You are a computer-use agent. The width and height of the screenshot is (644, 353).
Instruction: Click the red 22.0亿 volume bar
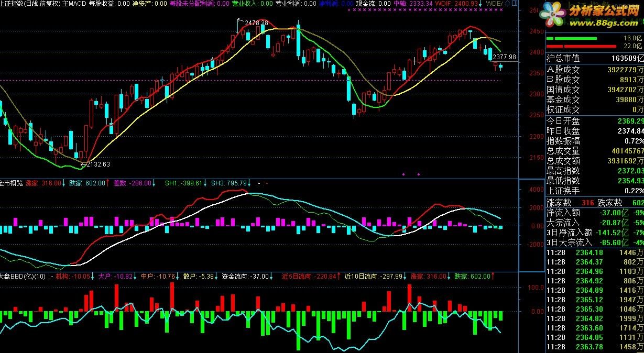click(x=581, y=46)
